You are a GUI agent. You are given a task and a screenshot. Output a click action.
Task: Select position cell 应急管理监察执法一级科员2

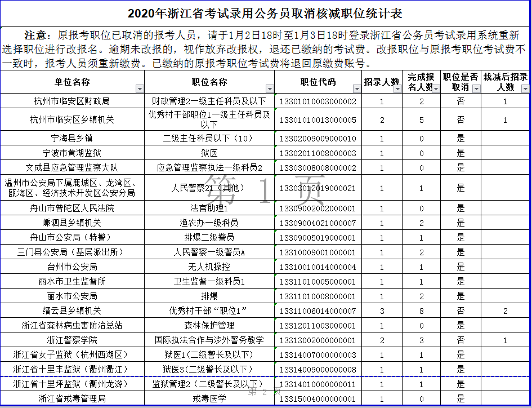209,167
